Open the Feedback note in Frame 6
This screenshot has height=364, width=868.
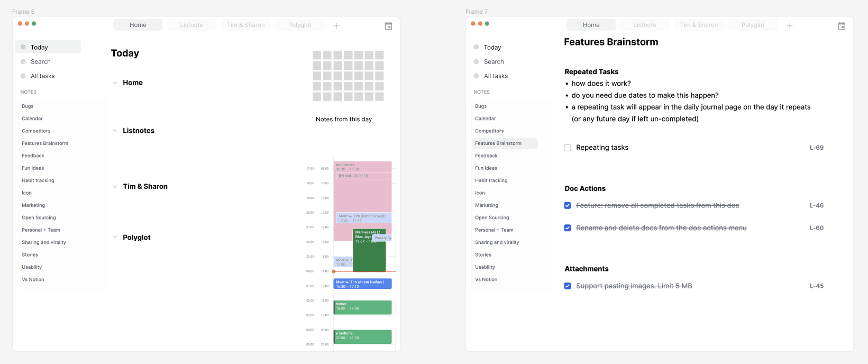point(33,156)
